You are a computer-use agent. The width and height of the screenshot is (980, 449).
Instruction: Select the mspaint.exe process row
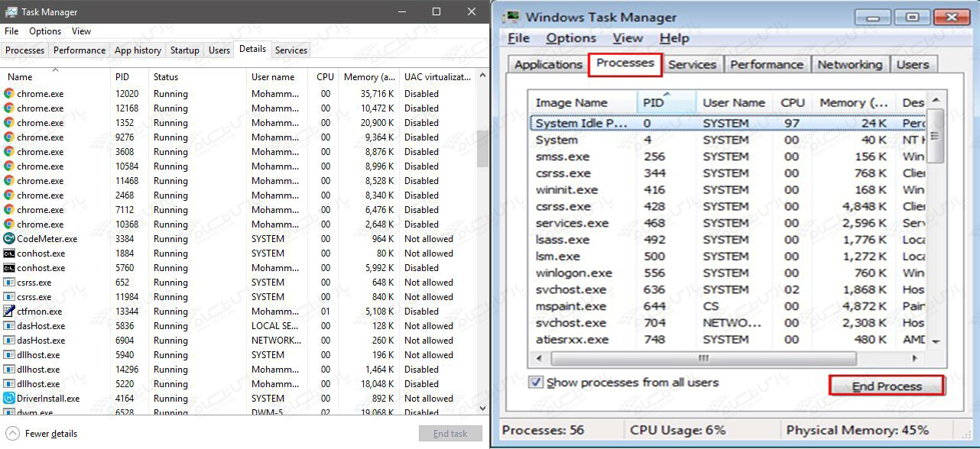(728, 306)
